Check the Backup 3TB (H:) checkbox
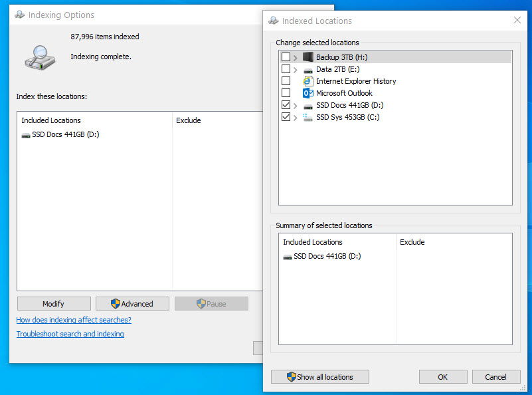532x395 pixels. [286, 57]
